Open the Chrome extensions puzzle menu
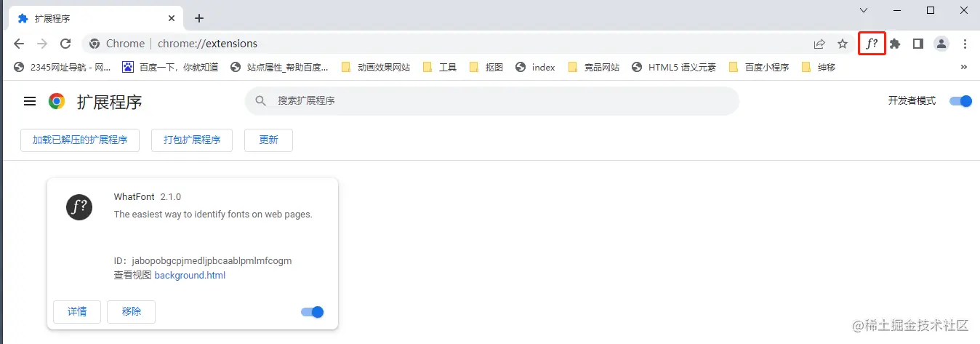The height and width of the screenshot is (344, 980). 895,44
